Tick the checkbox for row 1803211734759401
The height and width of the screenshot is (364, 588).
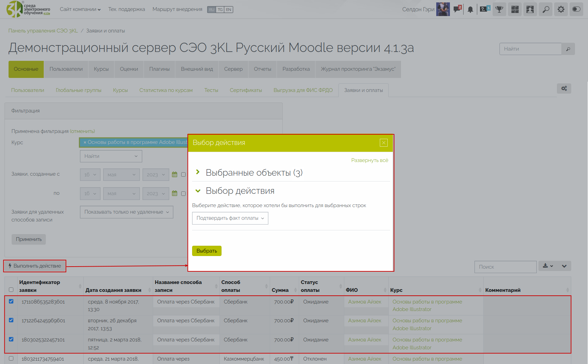[11, 359]
